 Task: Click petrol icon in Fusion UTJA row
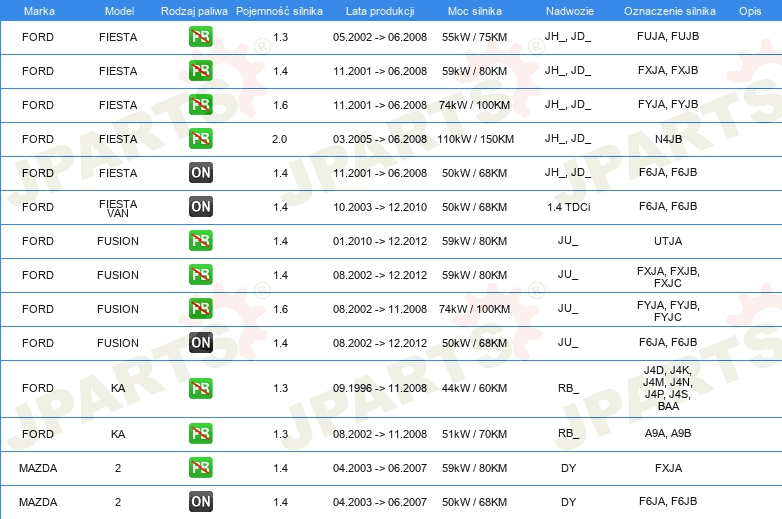(200, 241)
